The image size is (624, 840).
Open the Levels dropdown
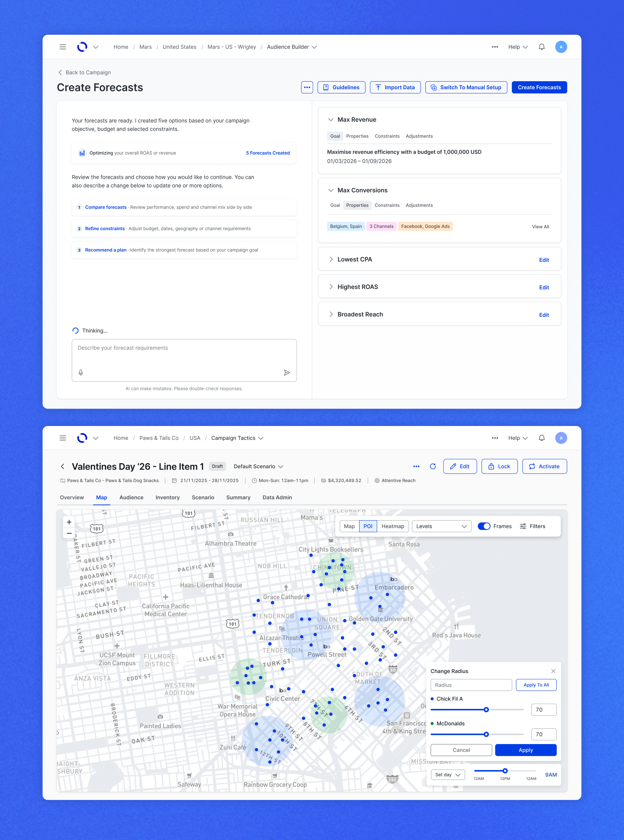[x=442, y=526]
